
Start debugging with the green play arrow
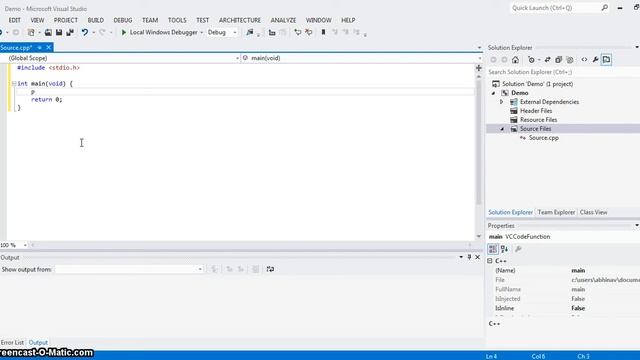124,32
